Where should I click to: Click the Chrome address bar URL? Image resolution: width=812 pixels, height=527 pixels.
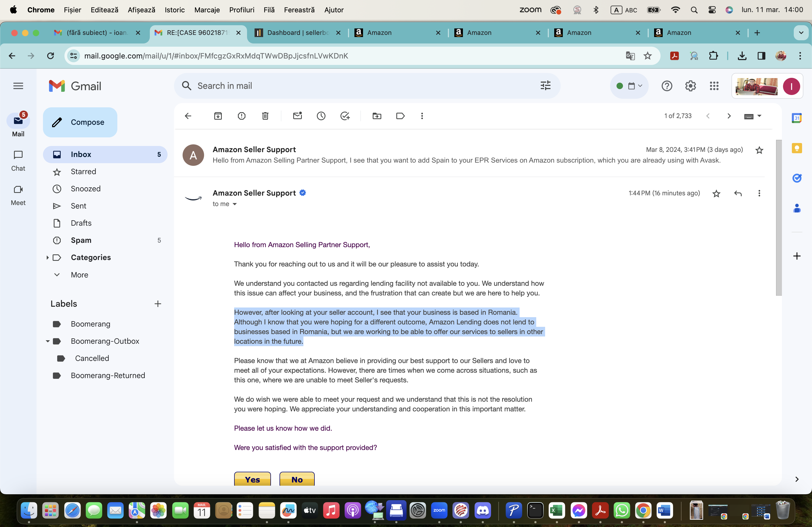click(216, 56)
